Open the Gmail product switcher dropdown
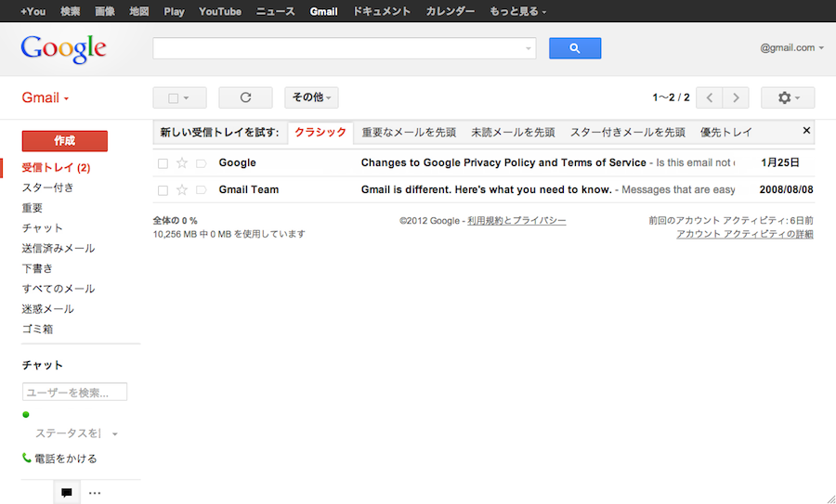The height and width of the screenshot is (504, 836). (46, 98)
